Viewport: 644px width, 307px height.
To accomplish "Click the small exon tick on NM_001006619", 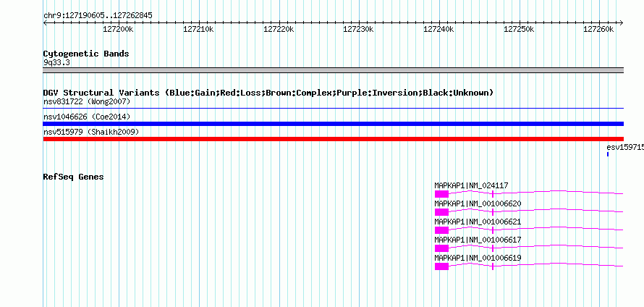I will 493,266.
